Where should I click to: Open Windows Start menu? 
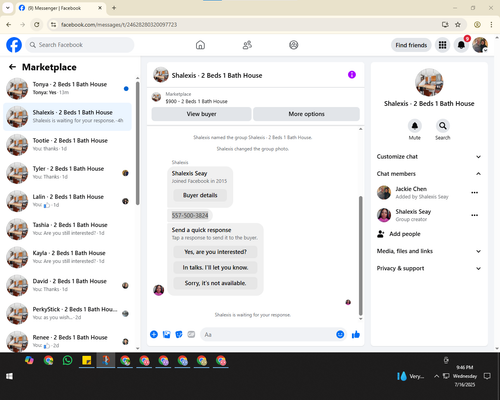coord(9,376)
